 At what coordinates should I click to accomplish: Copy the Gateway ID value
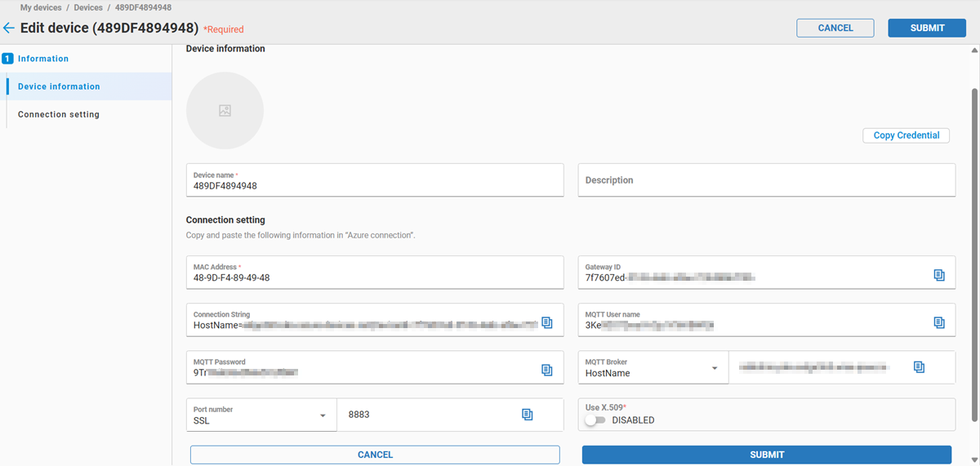(x=938, y=275)
